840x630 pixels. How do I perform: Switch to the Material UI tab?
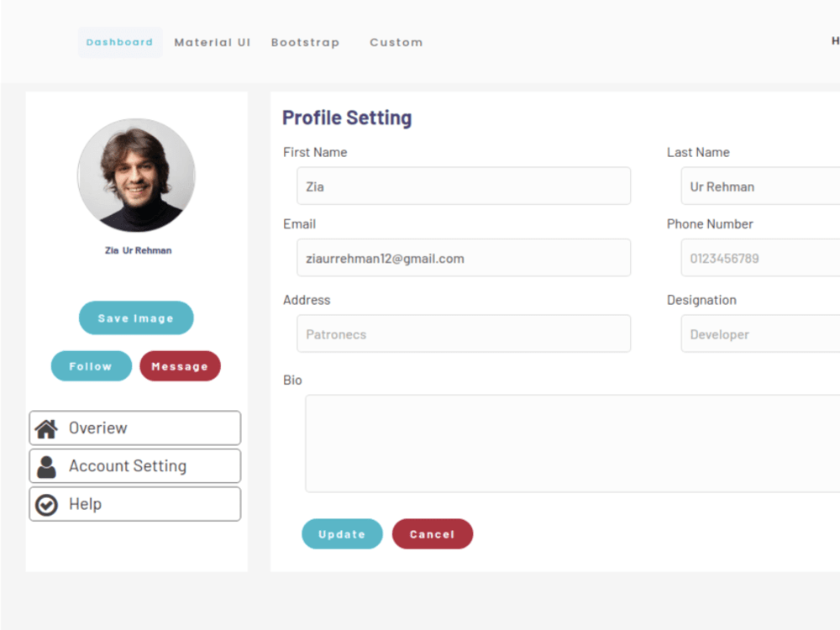212,41
